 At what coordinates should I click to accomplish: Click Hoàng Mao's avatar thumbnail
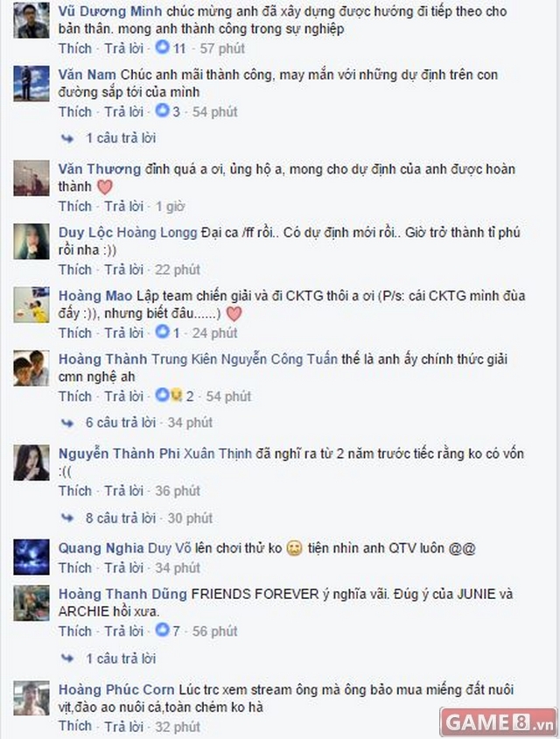point(31,305)
